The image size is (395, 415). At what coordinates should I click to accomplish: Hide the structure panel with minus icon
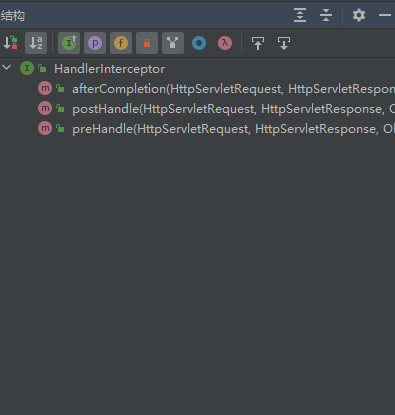pyautogui.click(x=385, y=15)
